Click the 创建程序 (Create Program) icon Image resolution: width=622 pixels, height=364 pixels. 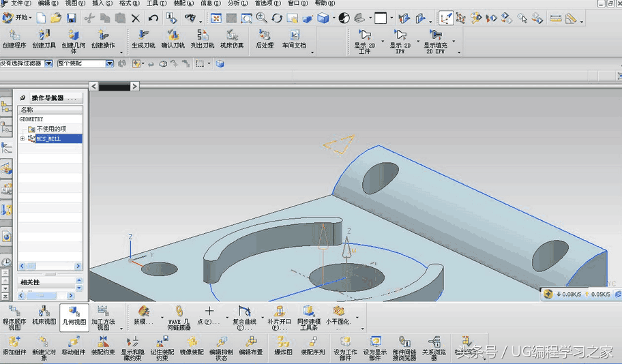[x=14, y=39]
